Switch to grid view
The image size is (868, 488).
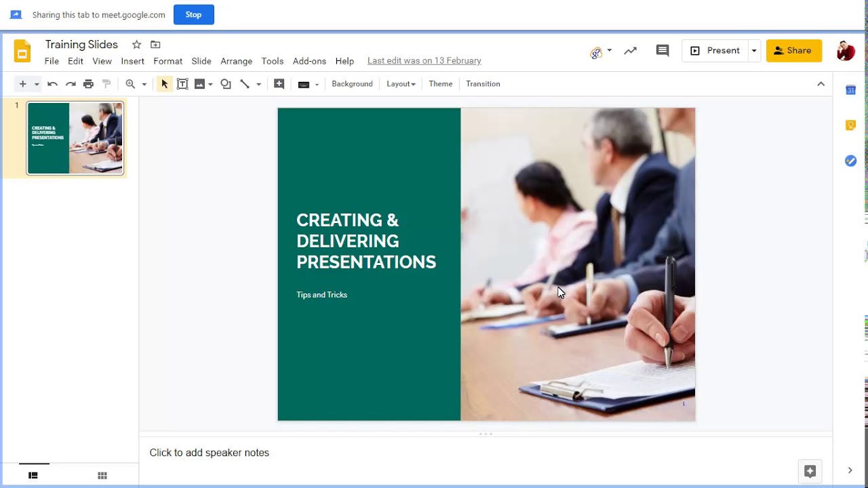point(102,476)
